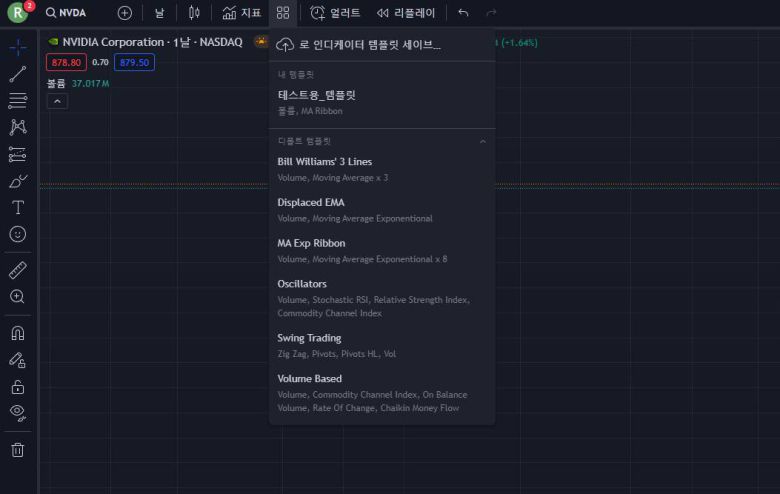The width and height of the screenshot is (780, 494).
Task: Click the red 878.80 sell price button
Action: [66, 63]
